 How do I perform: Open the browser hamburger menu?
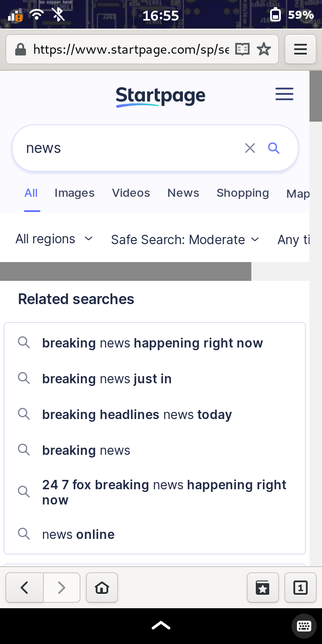click(x=301, y=49)
